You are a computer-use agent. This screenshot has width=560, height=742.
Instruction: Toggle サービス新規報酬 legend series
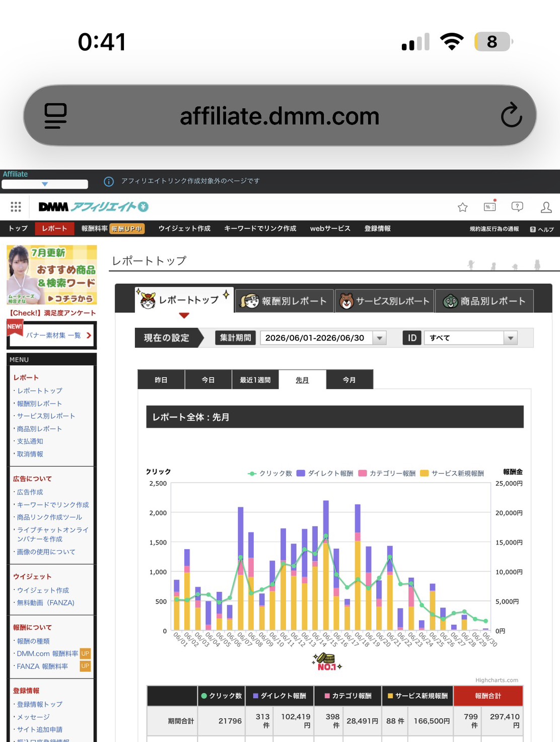452,474
